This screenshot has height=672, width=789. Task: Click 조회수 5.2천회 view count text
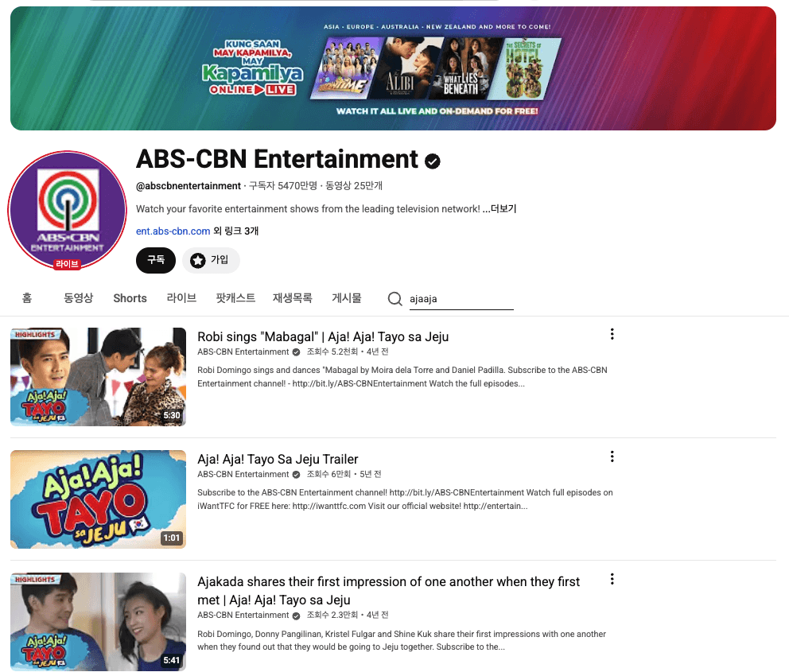coord(332,352)
